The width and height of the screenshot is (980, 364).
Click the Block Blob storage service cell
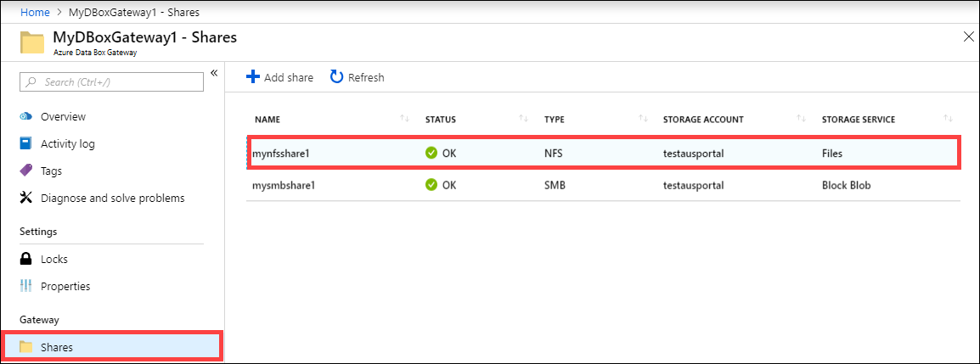[845, 186]
